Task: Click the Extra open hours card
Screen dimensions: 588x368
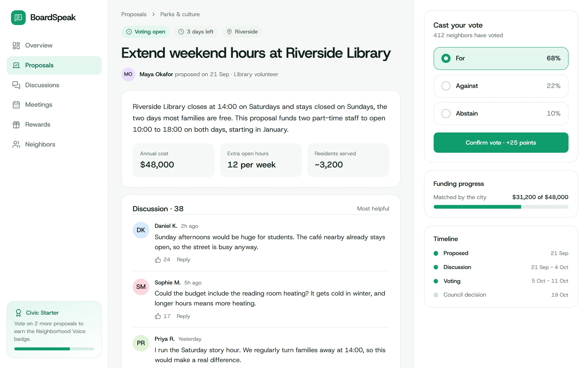Action: coord(261,160)
